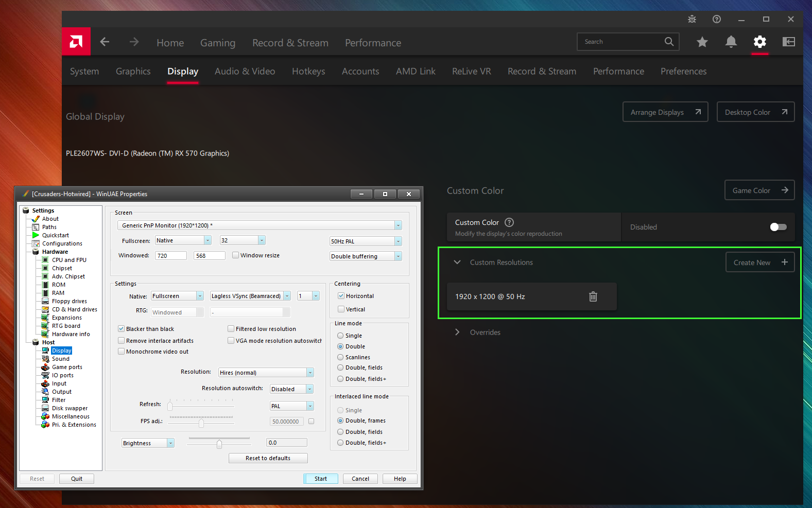Delete the 1920 x 1200 @ 50 Hz resolution
The width and height of the screenshot is (812, 508).
coord(593,296)
